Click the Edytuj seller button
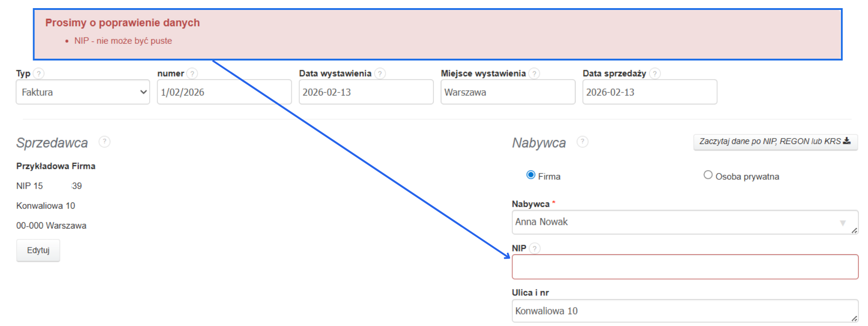This screenshot has height=326, width=868. (x=38, y=250)
